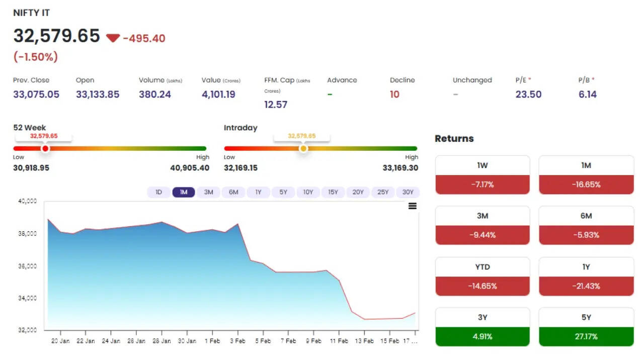
Task: Click the NIFTY IT index title
Action: tap(31, 13)
